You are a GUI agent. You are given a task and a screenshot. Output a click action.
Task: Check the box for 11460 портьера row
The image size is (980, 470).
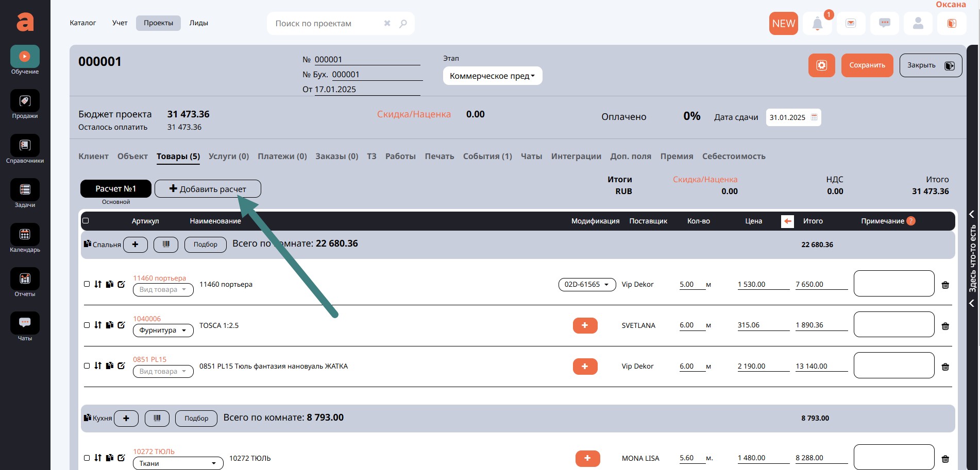(87, 284)
